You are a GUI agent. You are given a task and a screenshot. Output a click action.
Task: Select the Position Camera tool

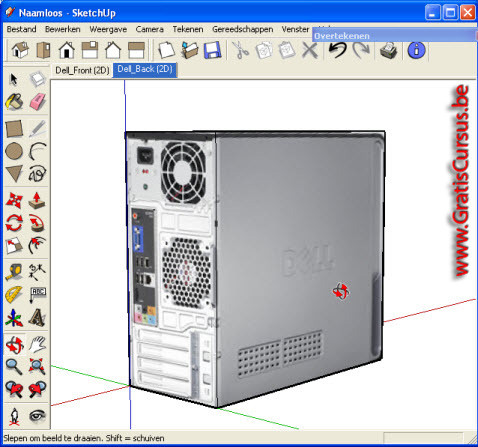tap(14, 416)
